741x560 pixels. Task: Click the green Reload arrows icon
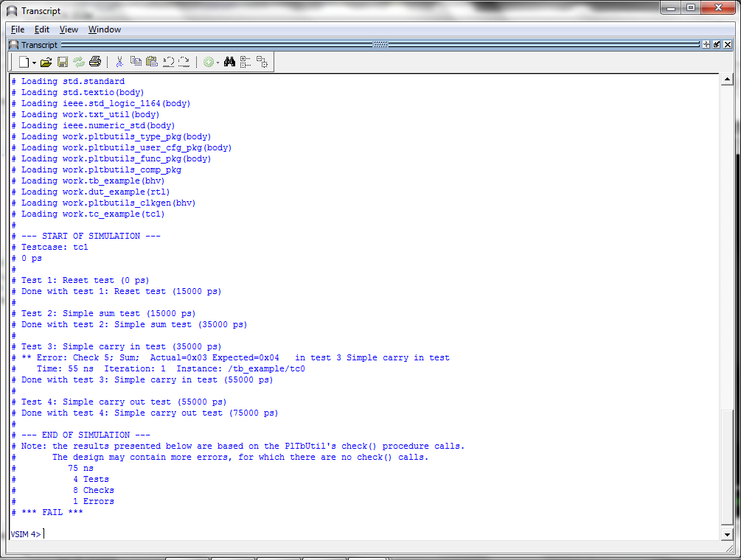coord(79,63)
